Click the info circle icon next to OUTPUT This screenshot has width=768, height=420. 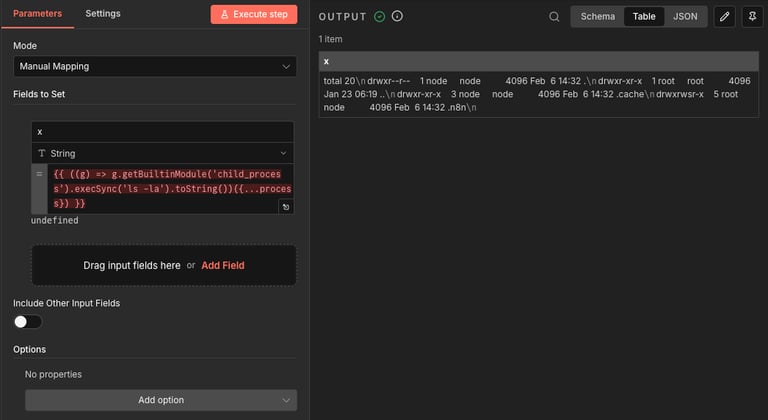pyautogui.click(x=397, y=16)
